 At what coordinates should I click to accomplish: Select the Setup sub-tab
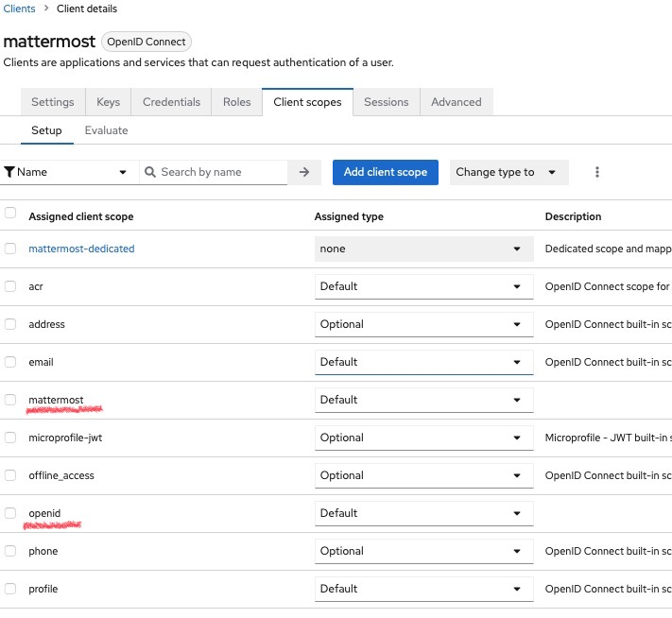(x=46, y=130)
